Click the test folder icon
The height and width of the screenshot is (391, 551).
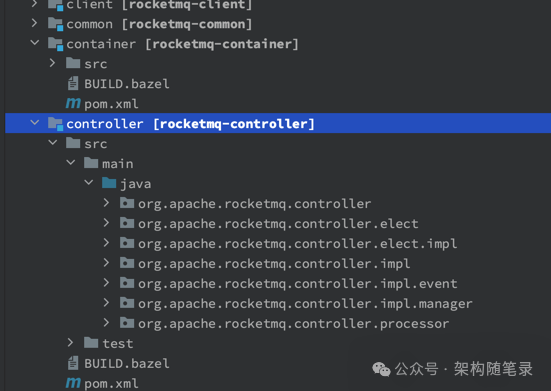tap(91, 343)
